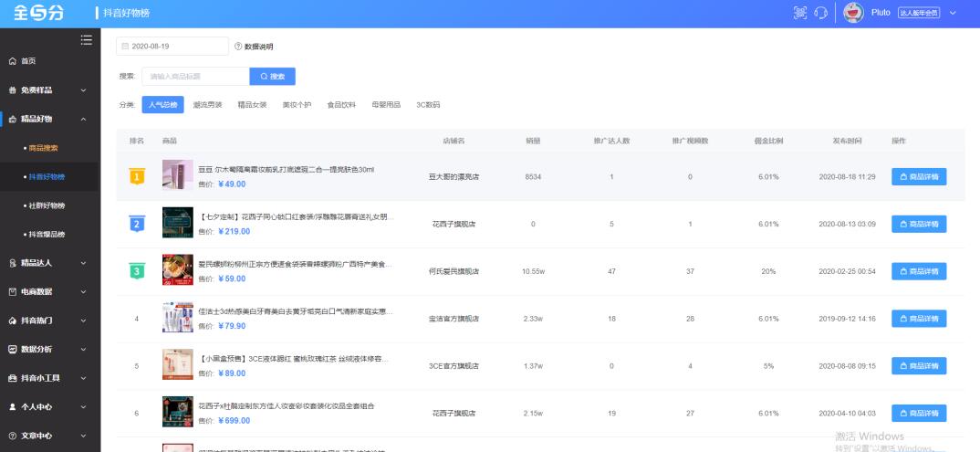
Task: Click the blue 搜索 button
Action: (273, 77)
